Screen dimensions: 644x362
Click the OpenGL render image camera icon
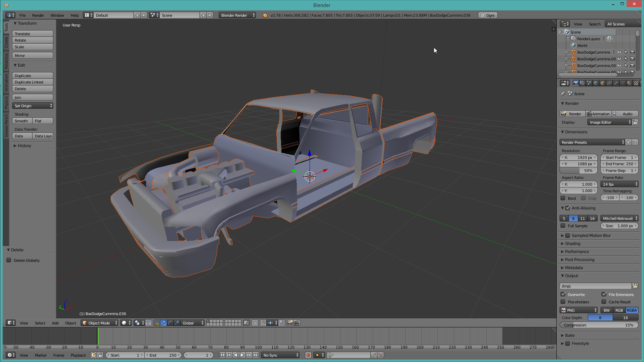click(x=290, y=323)
